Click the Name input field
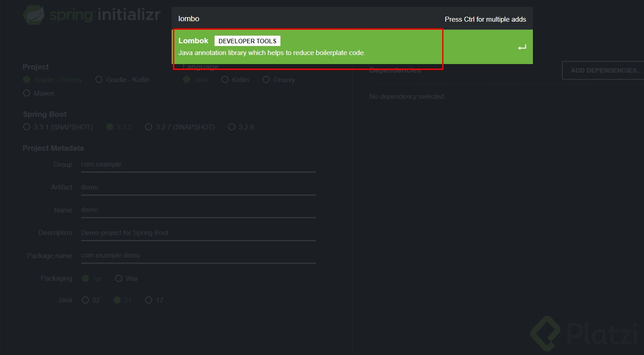 click(198, 210)
